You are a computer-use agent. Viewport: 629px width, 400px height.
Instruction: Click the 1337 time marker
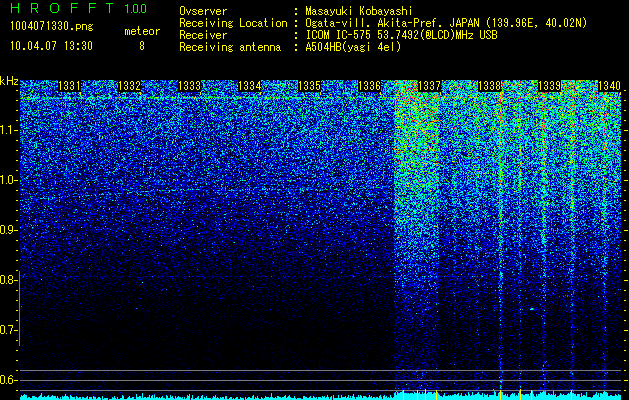pos(429,86)
